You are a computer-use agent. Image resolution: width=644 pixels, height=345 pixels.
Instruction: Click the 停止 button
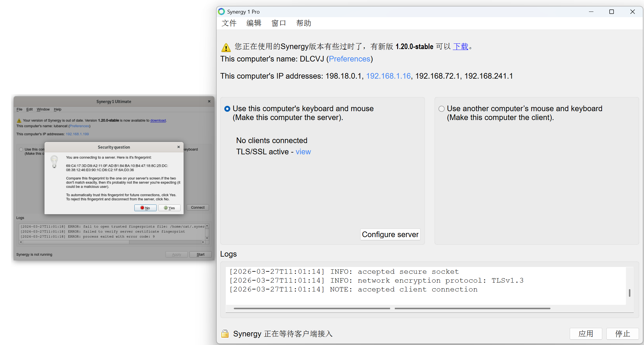623,334
